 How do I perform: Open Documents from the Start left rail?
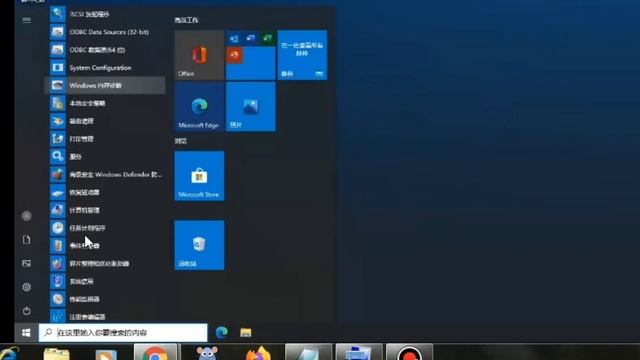[x=27, y=240]
